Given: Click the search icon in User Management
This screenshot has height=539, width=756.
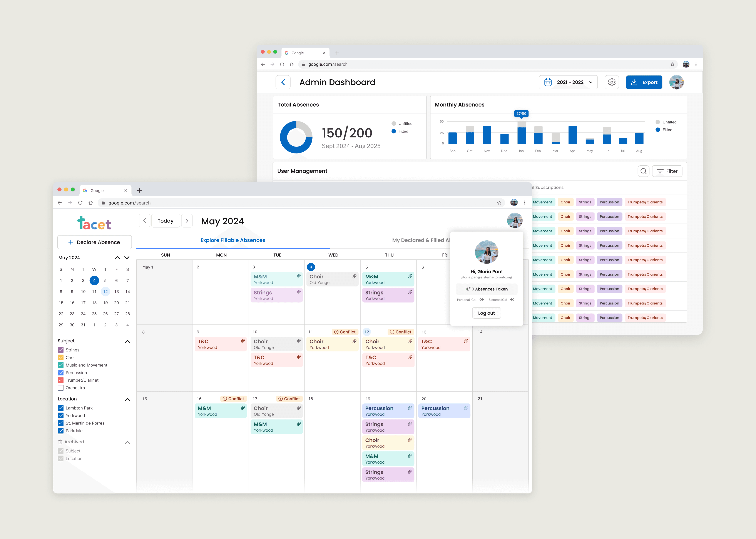Looking at the screenshot, I should (643, 171).
